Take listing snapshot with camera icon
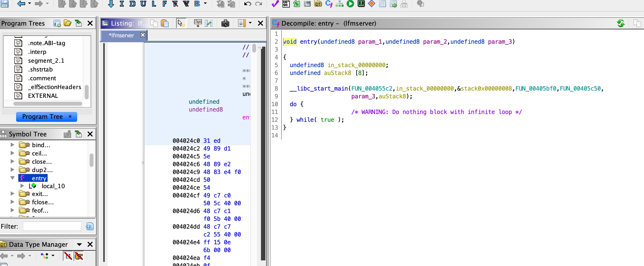Screen dimensions: 644x266 225,23
